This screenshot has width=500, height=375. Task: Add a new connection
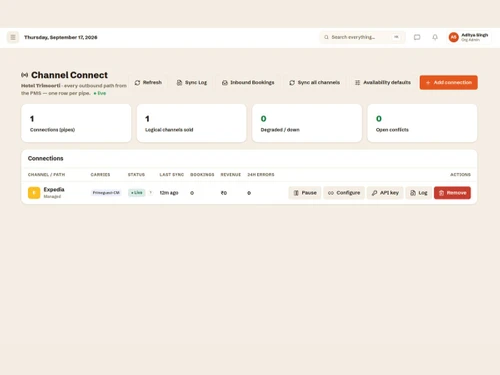449,82
